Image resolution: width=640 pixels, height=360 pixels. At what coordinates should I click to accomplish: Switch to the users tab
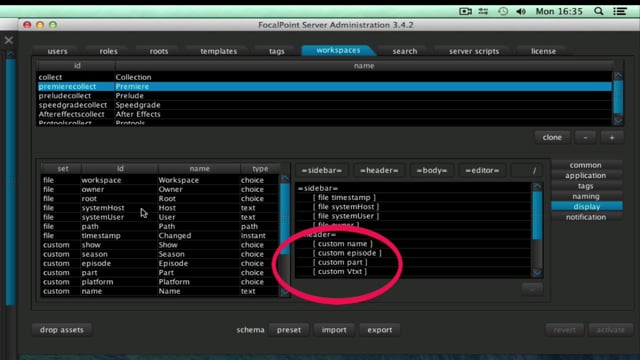[58, 51]
